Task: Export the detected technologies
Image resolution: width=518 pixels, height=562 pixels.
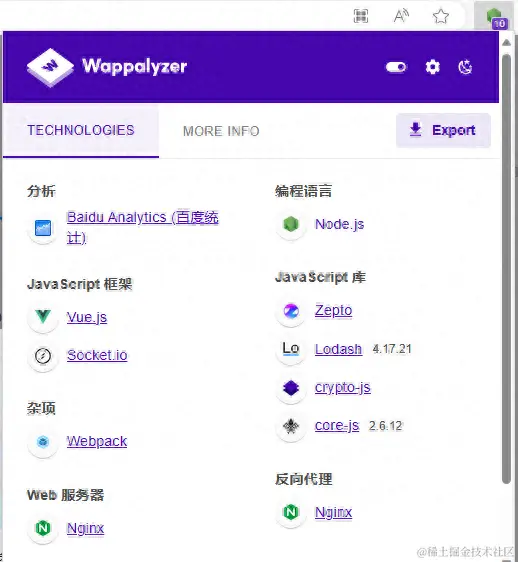Action: point(443,130)
